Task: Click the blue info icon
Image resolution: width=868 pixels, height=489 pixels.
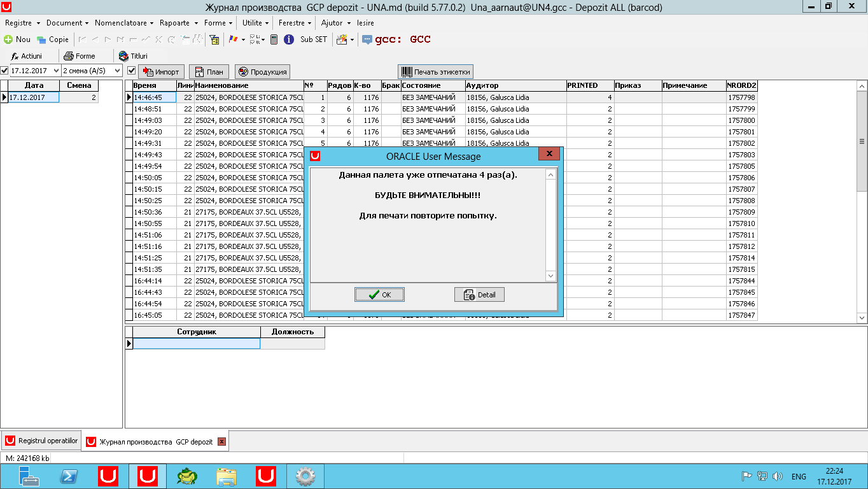Action: 289,39
